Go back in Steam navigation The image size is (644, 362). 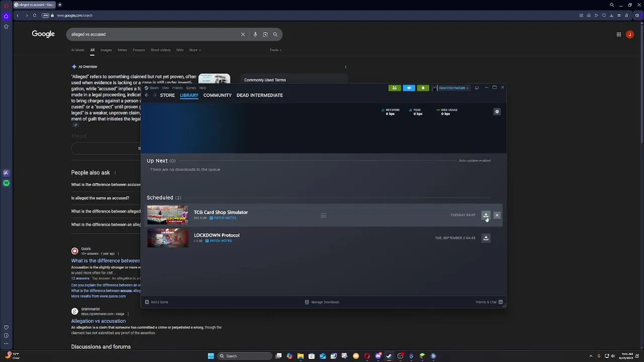[x=146, y=95]
